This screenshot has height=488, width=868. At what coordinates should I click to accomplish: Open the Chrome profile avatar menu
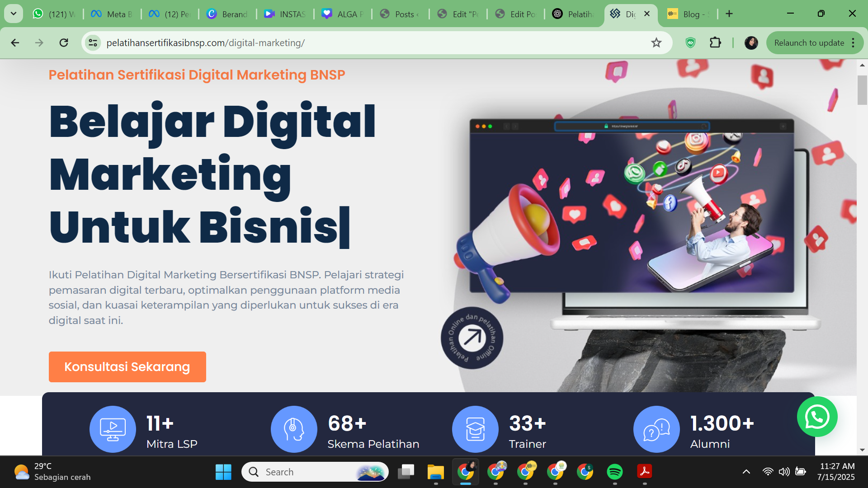coord(751,42)
